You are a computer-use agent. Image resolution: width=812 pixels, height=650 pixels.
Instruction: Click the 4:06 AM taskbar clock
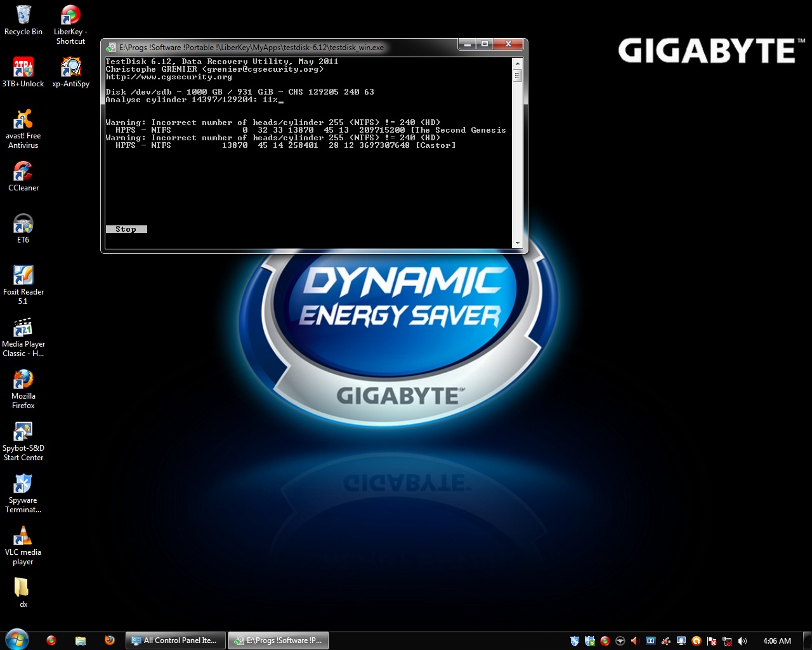coord(777,641)
